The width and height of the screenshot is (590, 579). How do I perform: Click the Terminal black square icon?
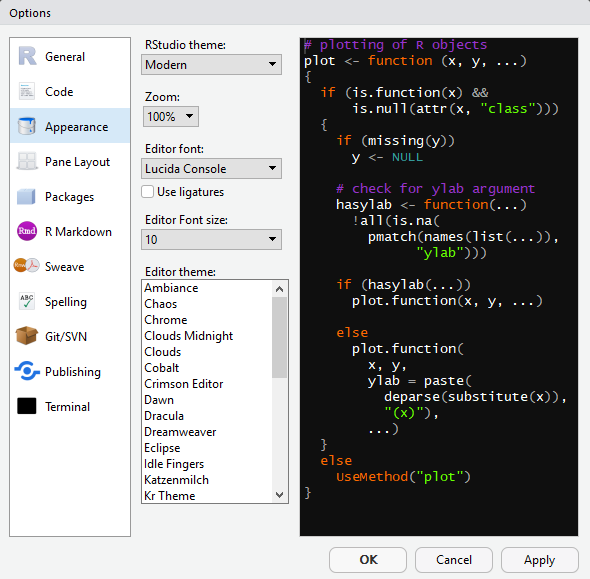point(27,406)
